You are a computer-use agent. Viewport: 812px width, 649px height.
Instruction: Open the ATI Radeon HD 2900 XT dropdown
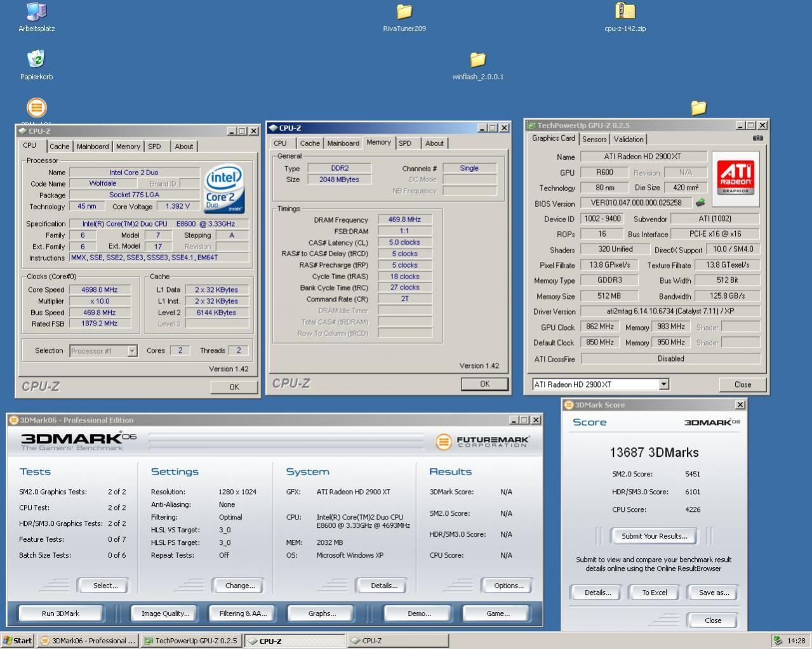click(663, 384)
